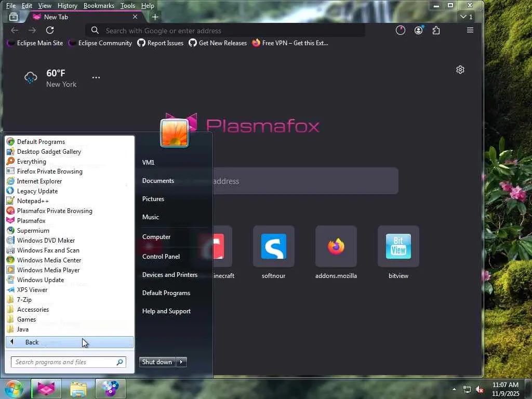The width and height of the screenshot is (532, 399).
Task: Open the list all tabs dropdown
Action: 466,17
